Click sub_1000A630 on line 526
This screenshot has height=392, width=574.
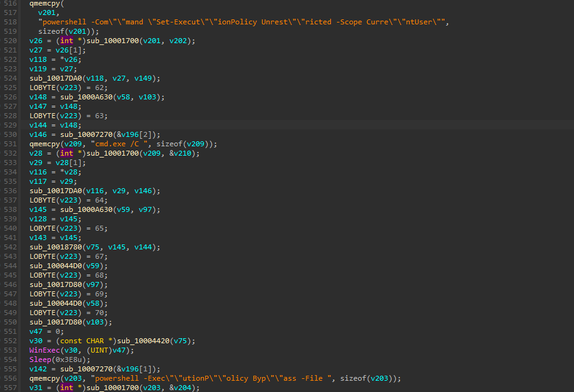coord(86,97)
